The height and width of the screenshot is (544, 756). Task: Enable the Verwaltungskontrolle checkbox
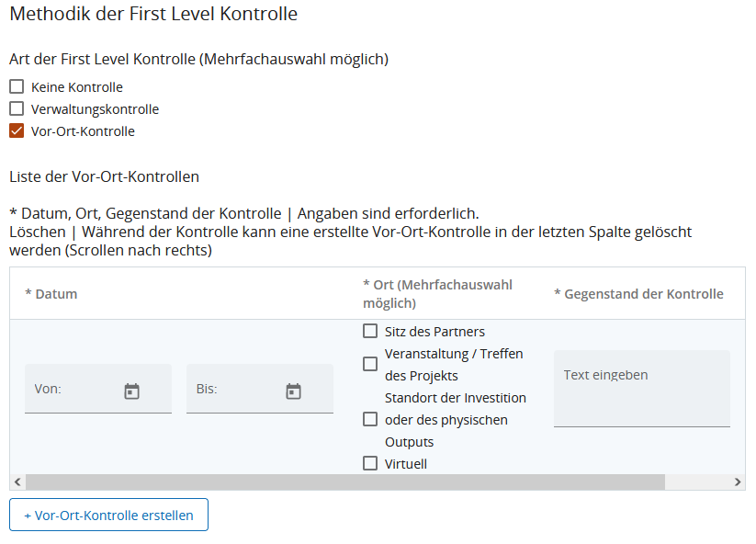pyautogui.click(x=17, y=109)
